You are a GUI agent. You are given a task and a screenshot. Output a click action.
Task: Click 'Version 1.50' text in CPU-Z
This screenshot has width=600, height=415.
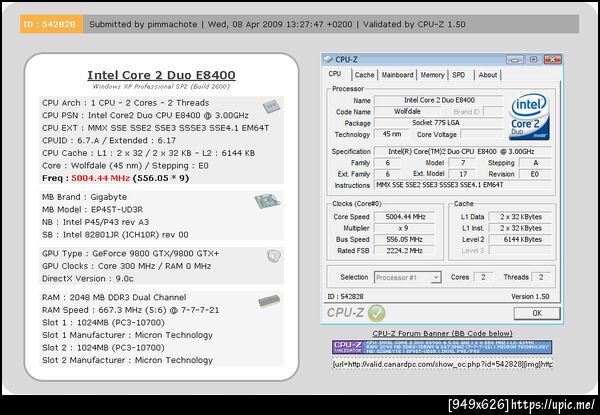pos(530,296)
